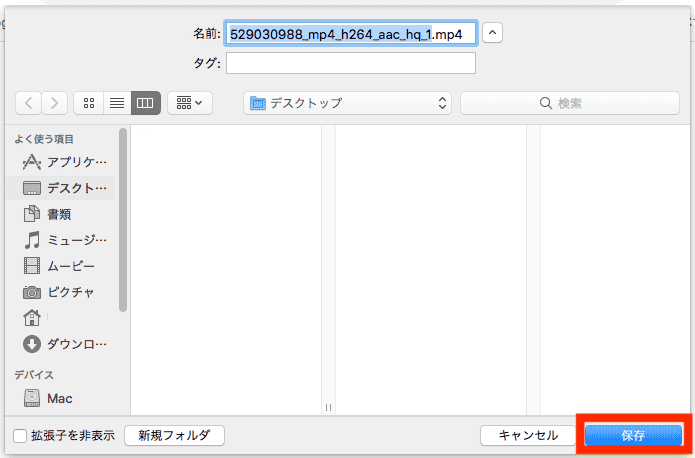Click the 新規フォルダ button
Screen dimensions: 695x458
[x=174, y=435]
